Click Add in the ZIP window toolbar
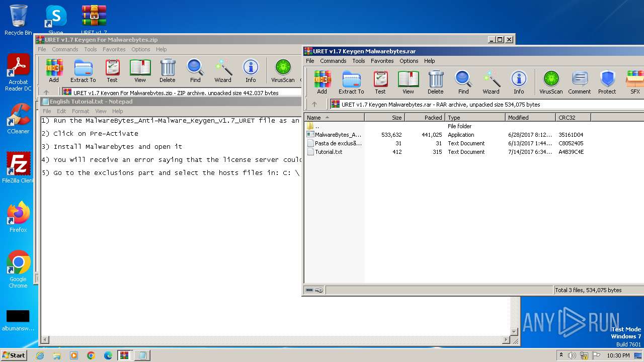Image resolution: width=644 pixels, height=362 pixels. click(54, 71)
